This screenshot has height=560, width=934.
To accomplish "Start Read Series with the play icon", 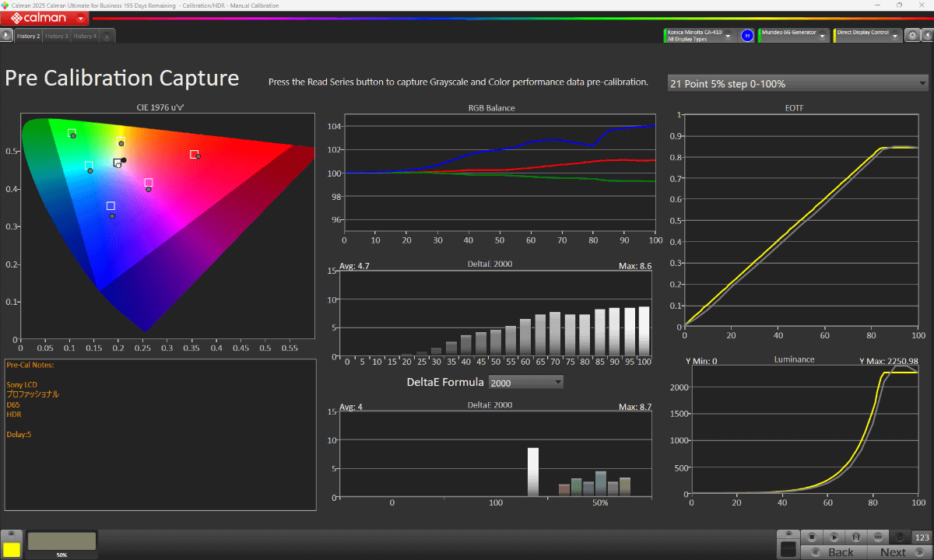I will click(x=834, y=537).
